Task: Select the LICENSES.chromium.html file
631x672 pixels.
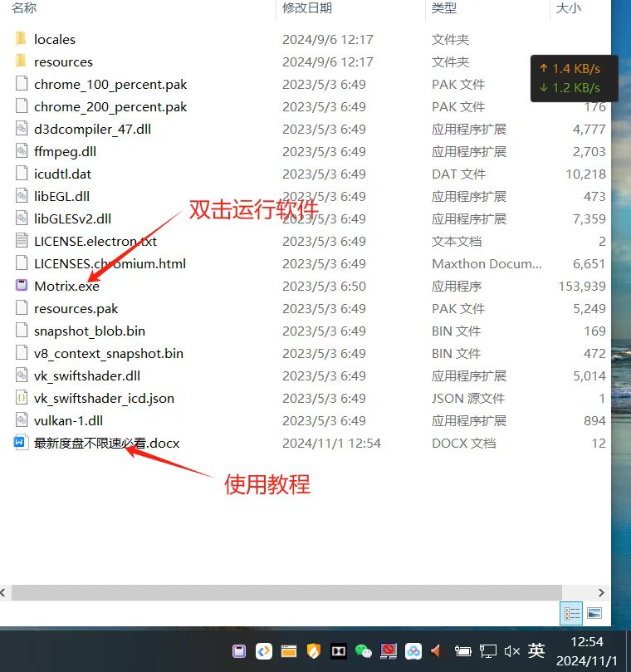Action: [110, 263]
